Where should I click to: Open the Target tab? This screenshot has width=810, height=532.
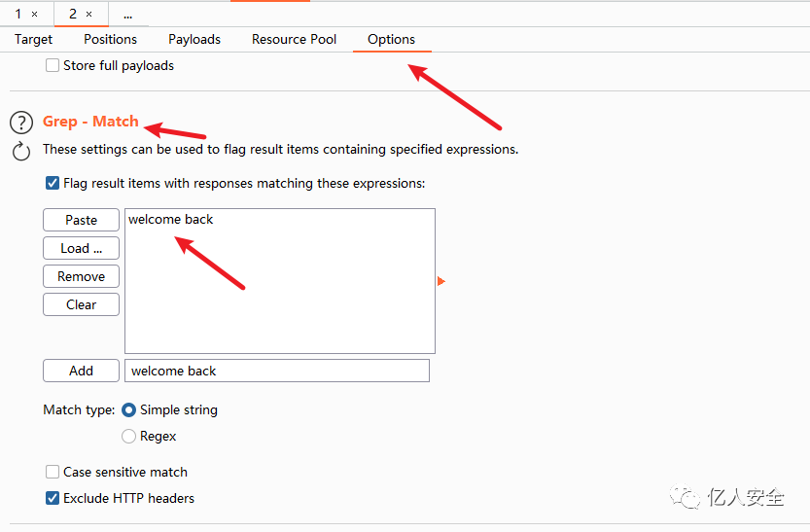pos(34,39)
